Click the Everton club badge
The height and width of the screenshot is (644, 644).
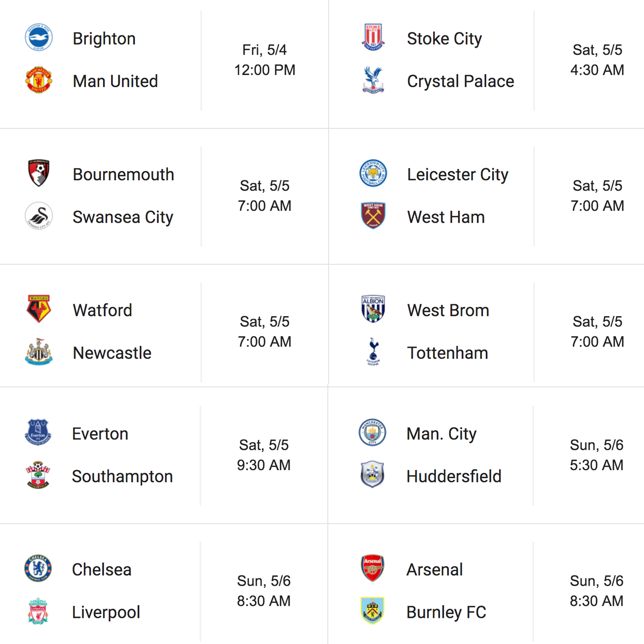click(x=38, y=433)
